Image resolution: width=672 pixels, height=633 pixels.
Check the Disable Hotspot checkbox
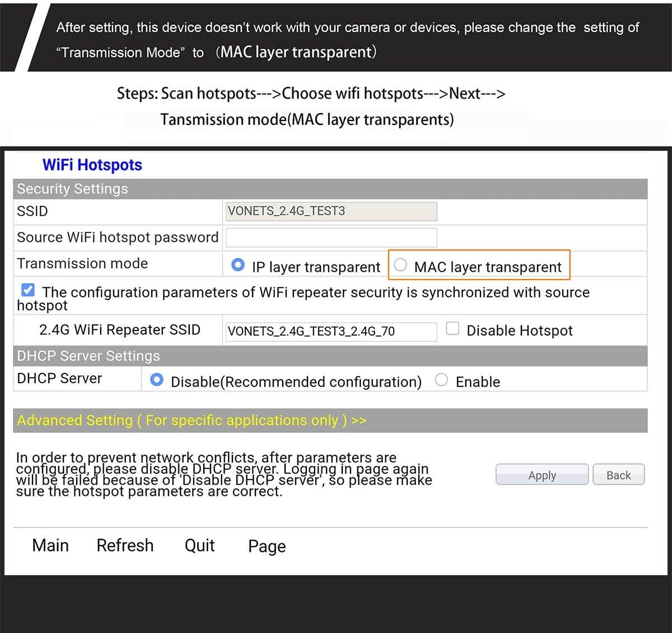point(452,328)
